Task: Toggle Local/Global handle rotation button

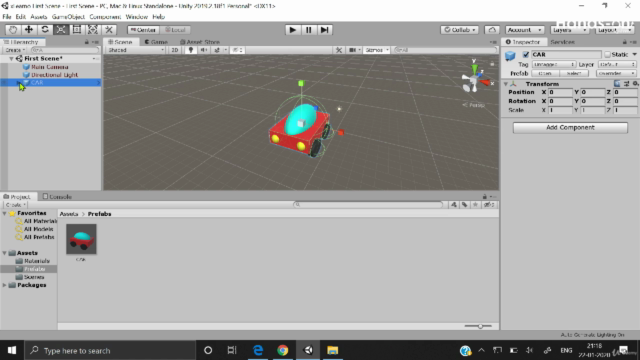Action: (x=175, y=30)
